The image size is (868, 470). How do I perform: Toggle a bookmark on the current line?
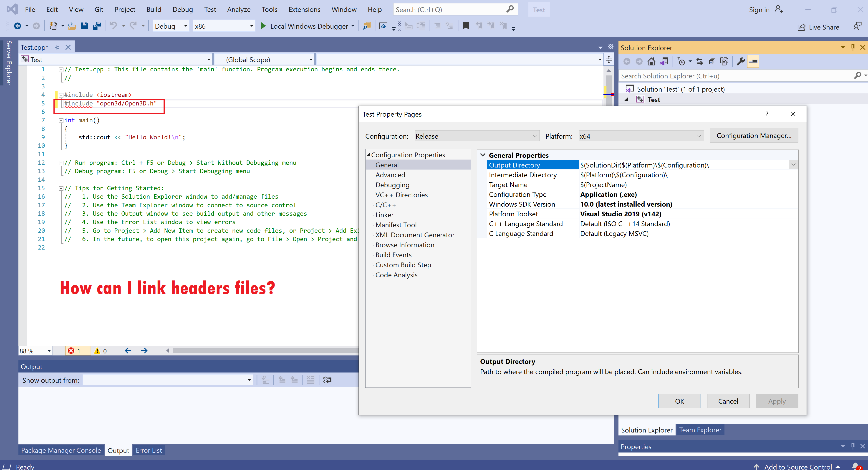pyautogui.click(x=466, y=26)
